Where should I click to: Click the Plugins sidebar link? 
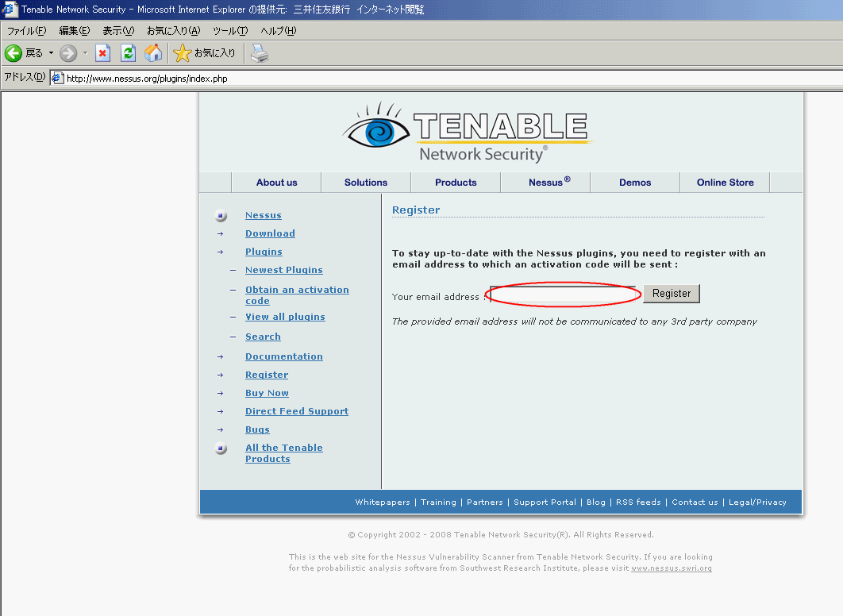(264, 252)
